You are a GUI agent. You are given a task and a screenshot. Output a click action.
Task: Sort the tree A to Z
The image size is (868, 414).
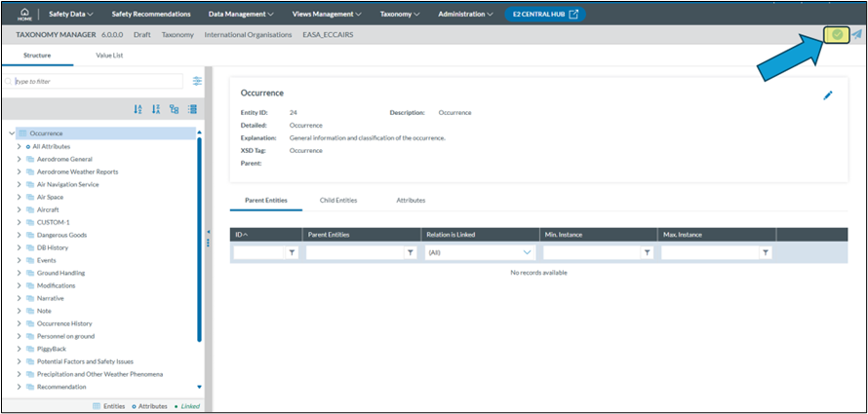point(138,109)
